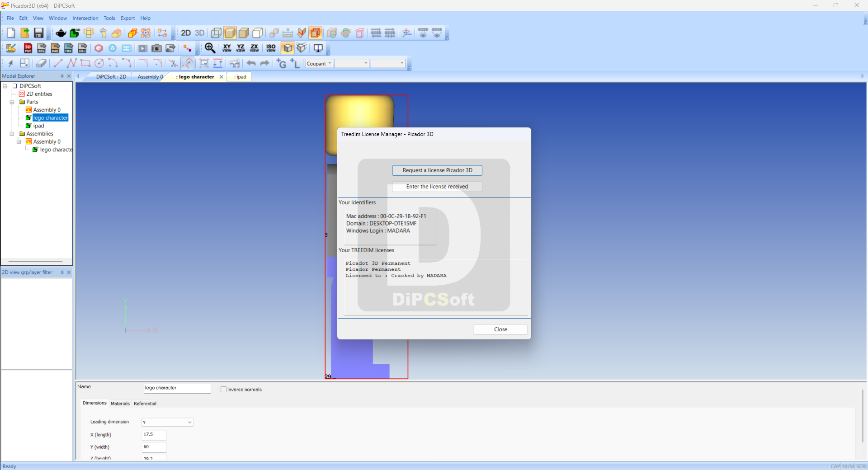Collapse Assembly 0 under Assemblies
868x470 pixels.
[x=19, y=141]
